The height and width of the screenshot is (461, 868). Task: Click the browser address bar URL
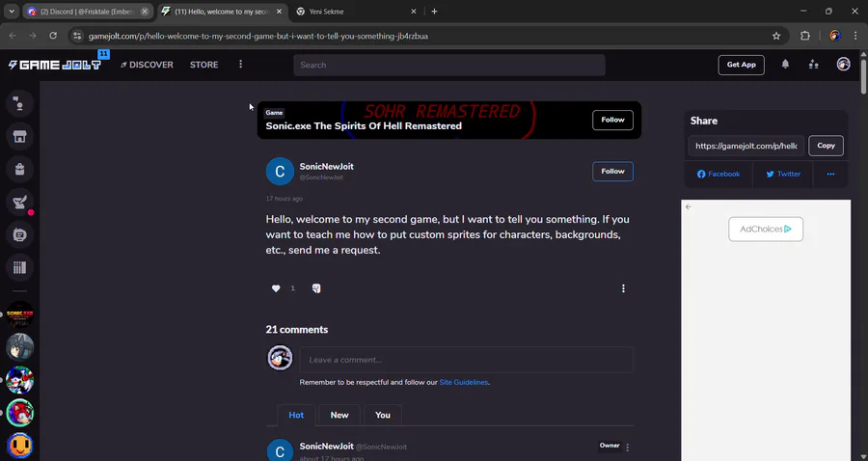(x=258, y=36)
